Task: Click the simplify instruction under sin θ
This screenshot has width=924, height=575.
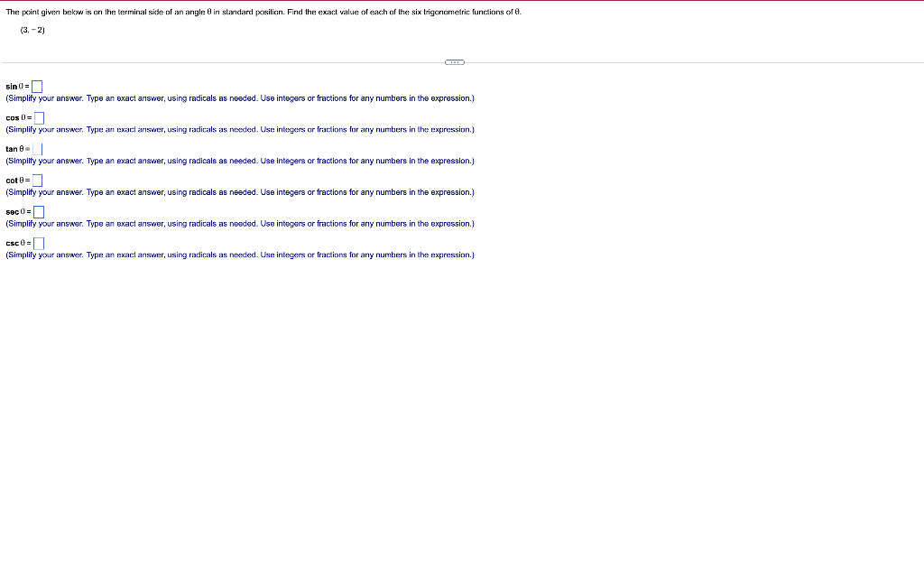Action: (240, 98)
